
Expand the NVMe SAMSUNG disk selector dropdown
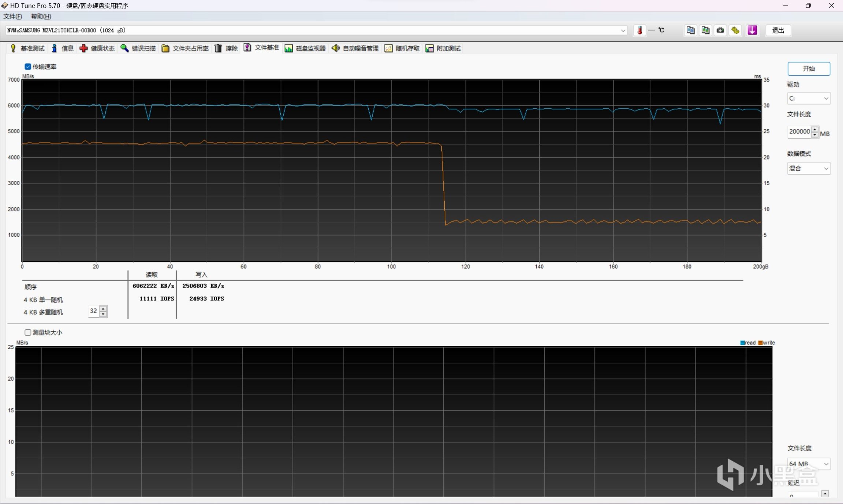tap(623, 31)
